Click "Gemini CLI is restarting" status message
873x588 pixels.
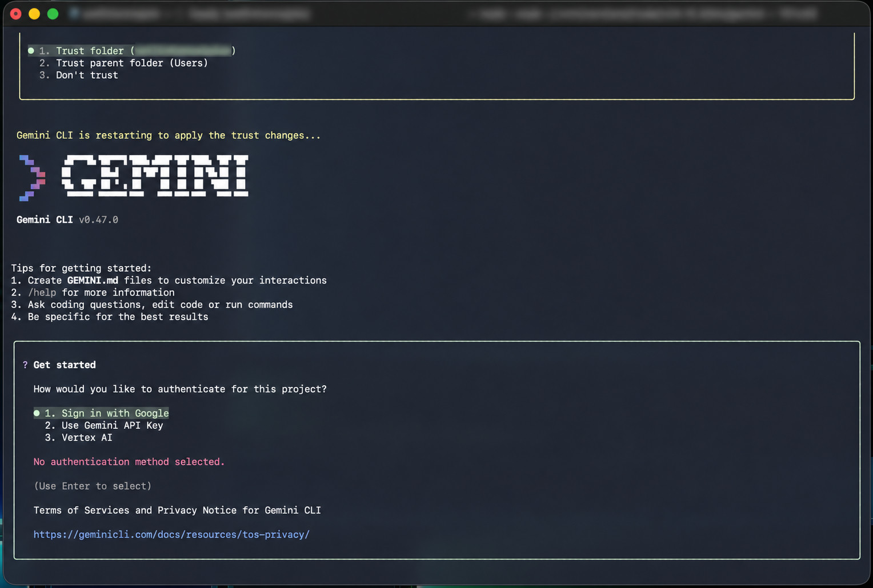[169, 135]
